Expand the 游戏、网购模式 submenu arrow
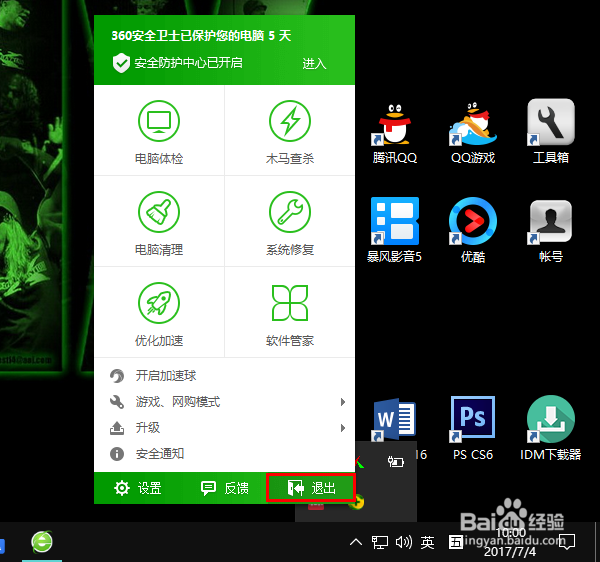Screen dimensions: 600x562 343,402
